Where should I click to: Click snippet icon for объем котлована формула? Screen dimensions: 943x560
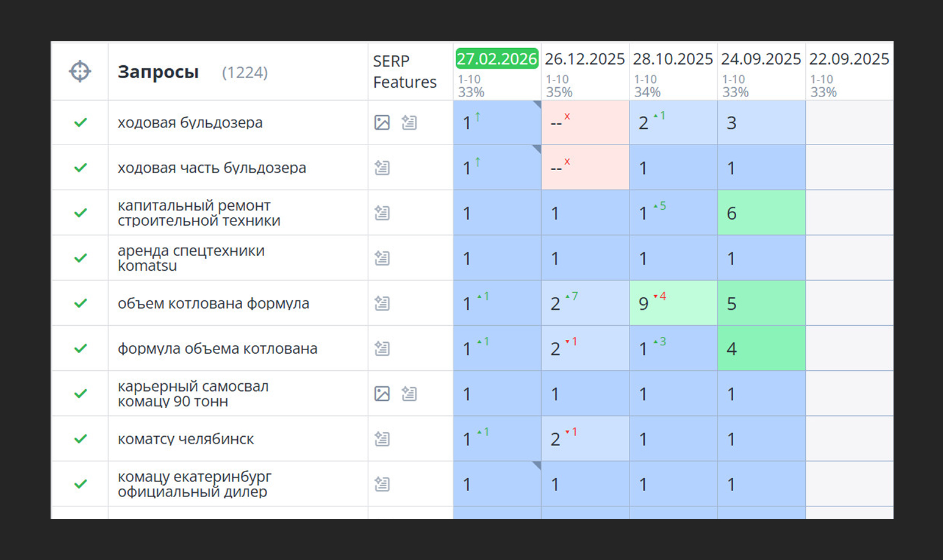[x=382, y=303]
